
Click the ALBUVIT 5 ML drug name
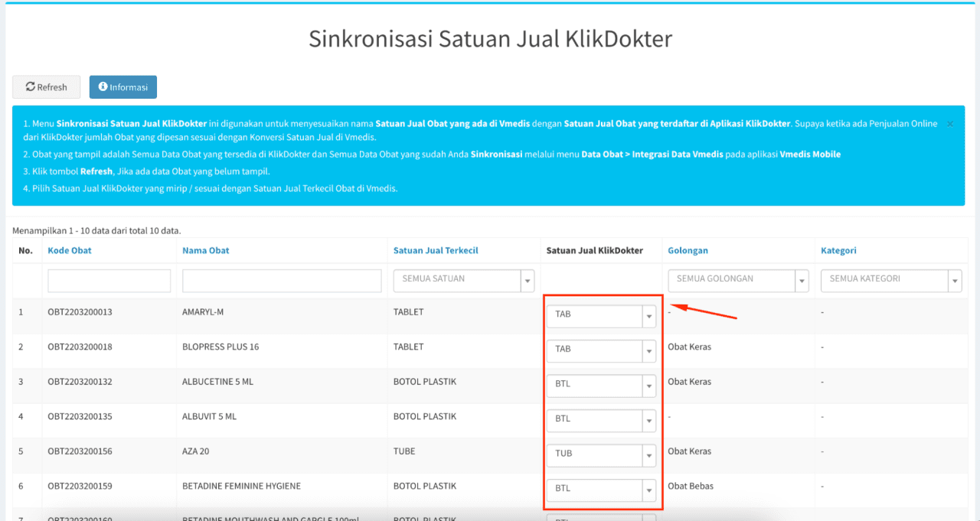click(210, 416)
